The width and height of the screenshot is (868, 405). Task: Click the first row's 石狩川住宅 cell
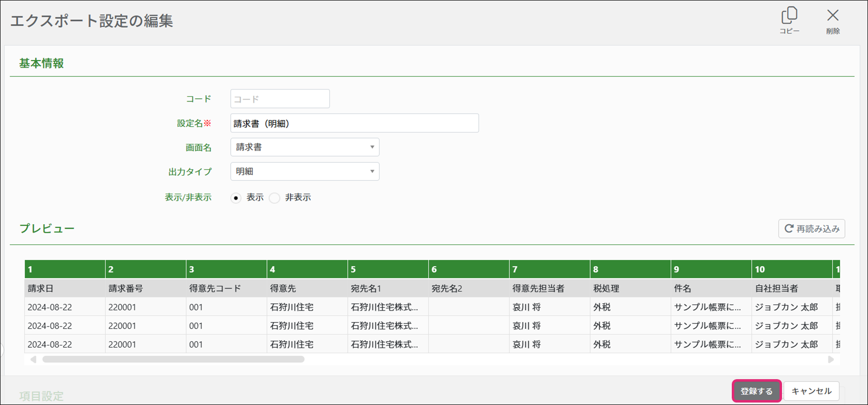tap(292, 307)
